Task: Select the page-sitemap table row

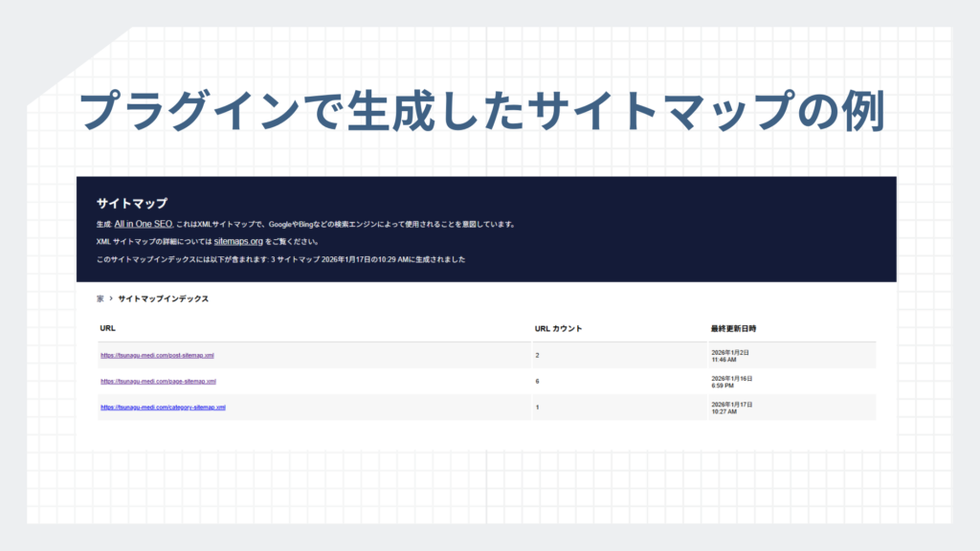Action: 383,381
